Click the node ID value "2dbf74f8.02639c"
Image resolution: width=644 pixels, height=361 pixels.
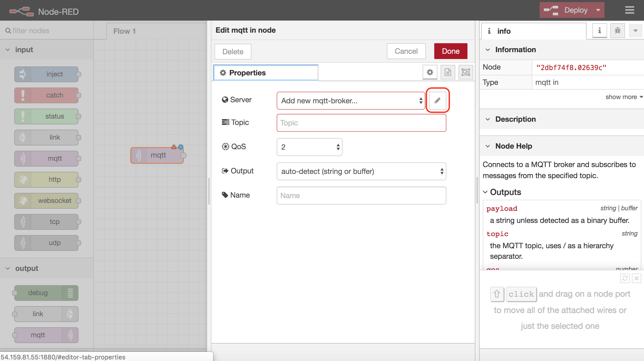pos(571,68)
